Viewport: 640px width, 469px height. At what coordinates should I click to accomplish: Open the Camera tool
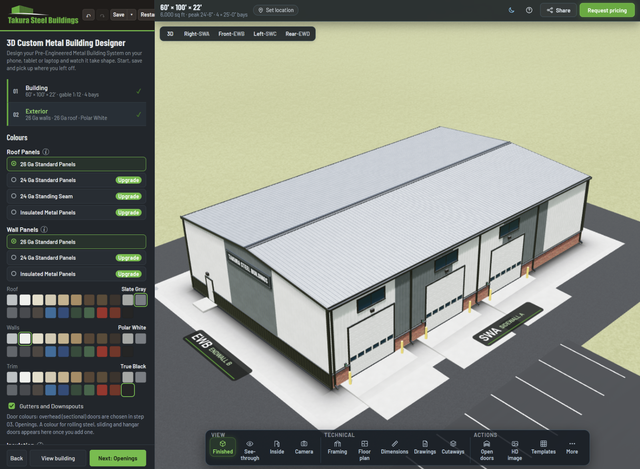pos(304,448)
